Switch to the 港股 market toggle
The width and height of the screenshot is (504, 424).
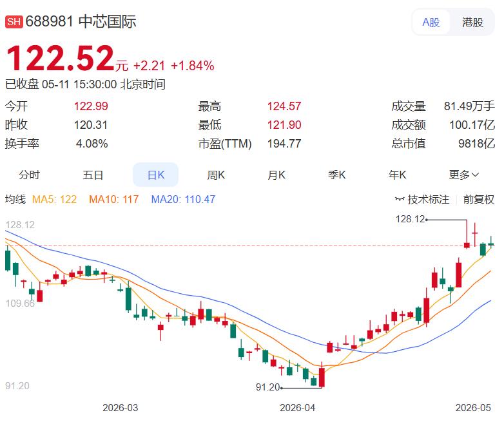point(472,22)
